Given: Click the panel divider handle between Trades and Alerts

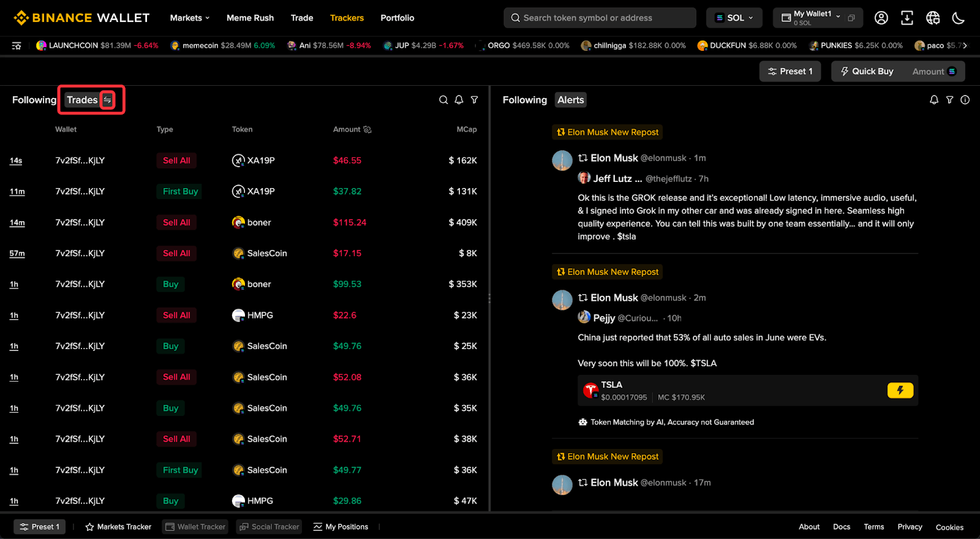Looking at the screenshot, I should (x=489, y=298).
